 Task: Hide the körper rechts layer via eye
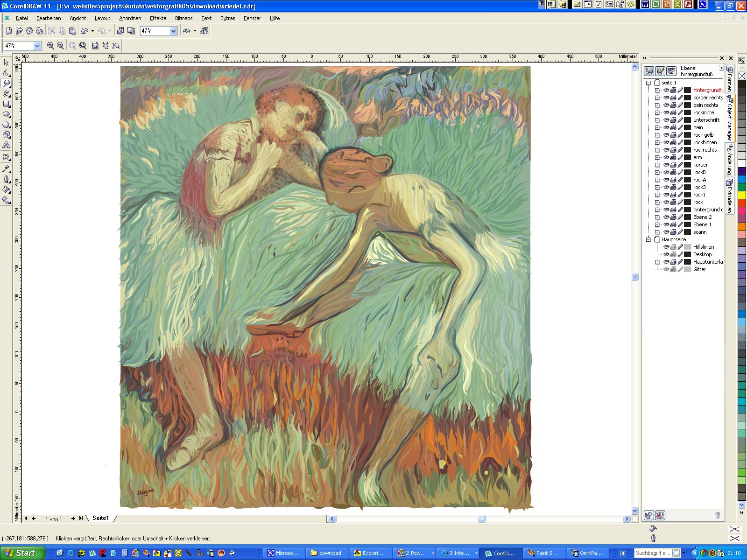pyautogui.click(x=666, y=98)
